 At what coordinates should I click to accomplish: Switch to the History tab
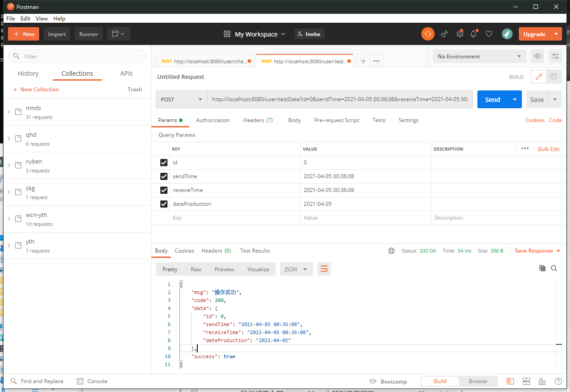pyautogui.click(x=28, y=73)
